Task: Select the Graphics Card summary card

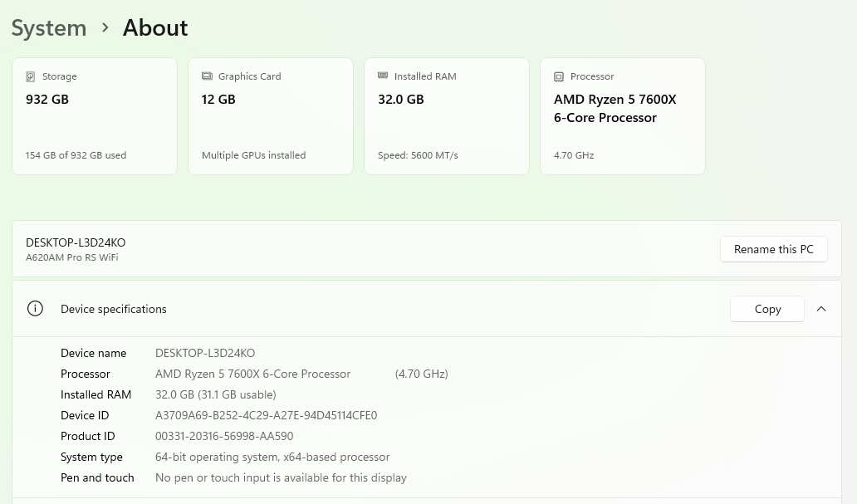Action: point(270,115)
